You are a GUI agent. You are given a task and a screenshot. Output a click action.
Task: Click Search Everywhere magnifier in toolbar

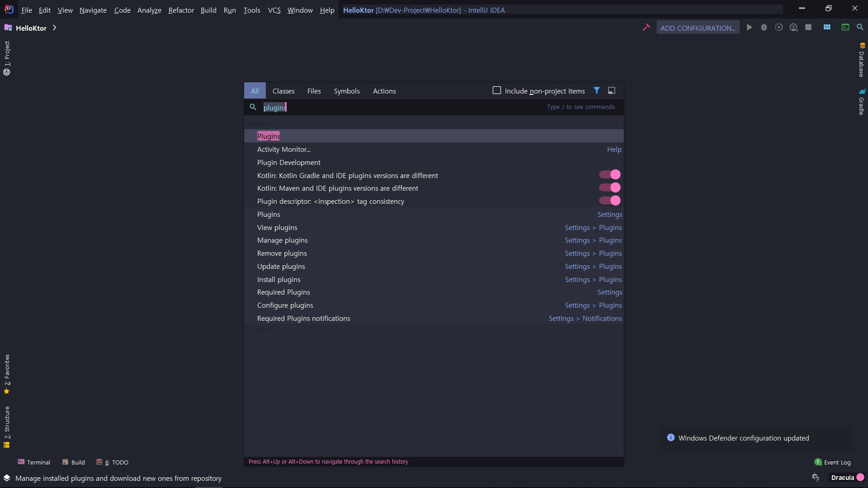click(x=860, y=28)
